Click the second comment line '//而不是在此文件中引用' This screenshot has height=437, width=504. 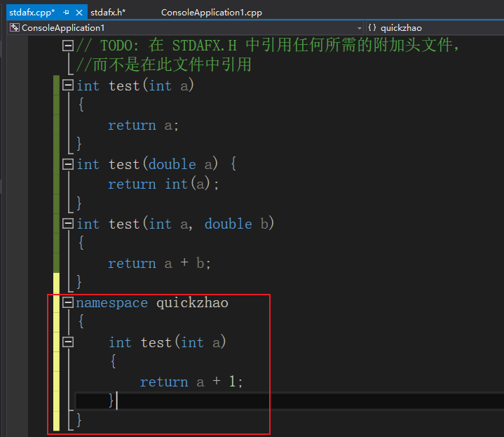pos(163,65)
